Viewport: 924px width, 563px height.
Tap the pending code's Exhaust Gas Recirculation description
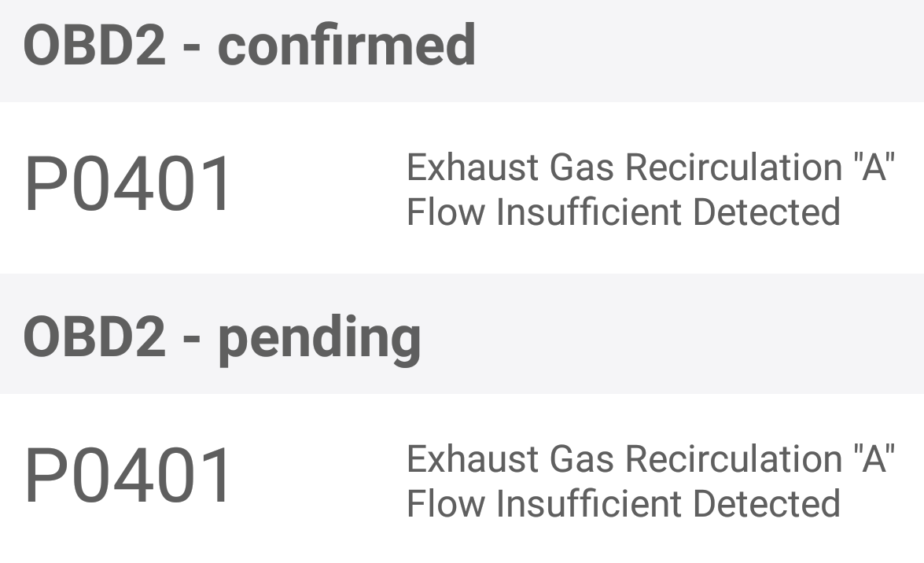pyautogui.click(x=650, y=480)
